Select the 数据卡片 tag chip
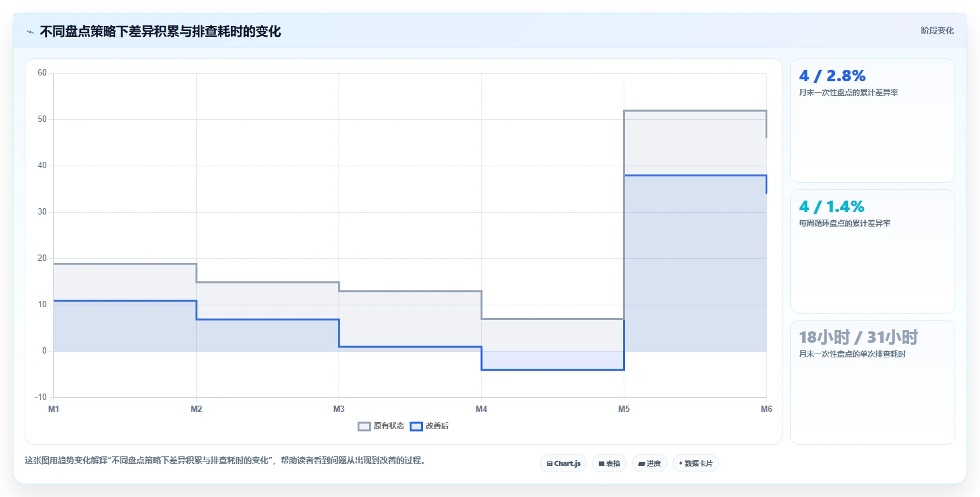The height and width of the screenshot is (497, 980). (x=695, y=463)
